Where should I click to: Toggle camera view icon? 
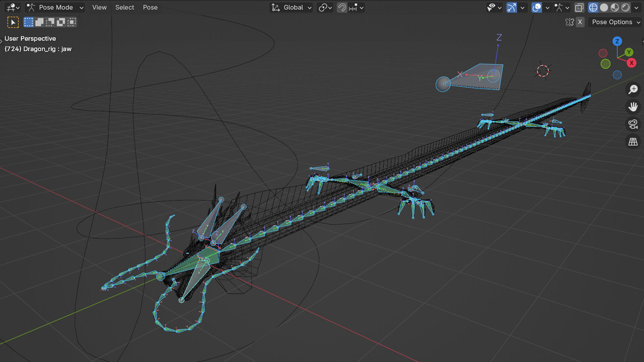633,124
